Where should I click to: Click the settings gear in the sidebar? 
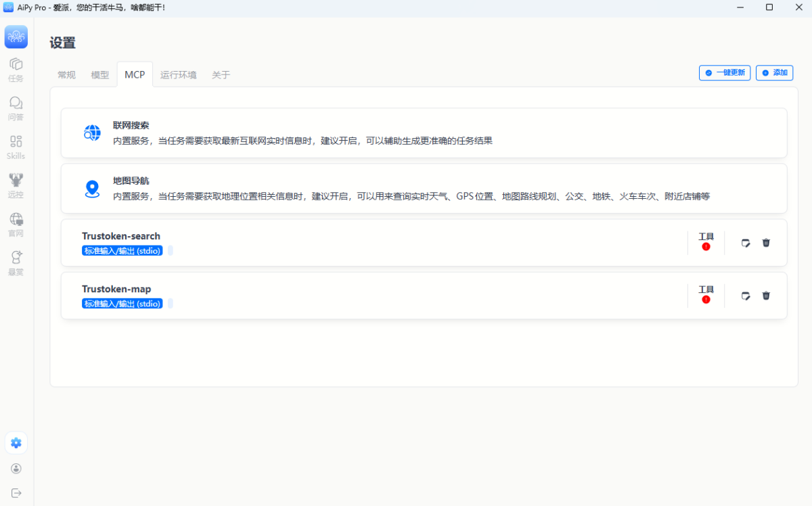point(16,443)
